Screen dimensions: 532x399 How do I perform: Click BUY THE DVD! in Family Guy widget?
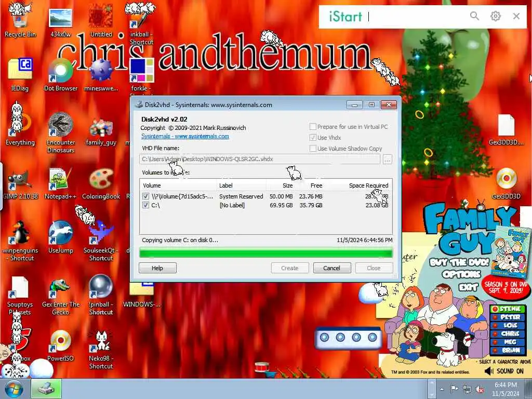pyautogui.click(x=459, y=262)
